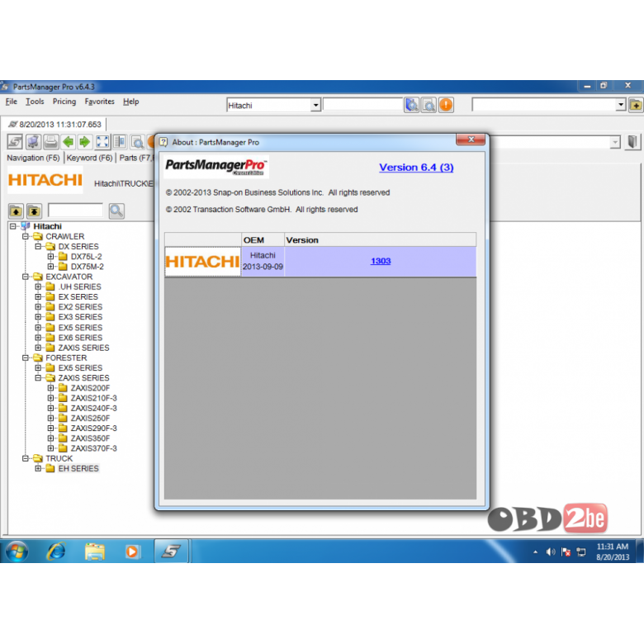Select the FORESTER tree item
This screenshot has height=644, width=644.
click(x=66, y=358)
